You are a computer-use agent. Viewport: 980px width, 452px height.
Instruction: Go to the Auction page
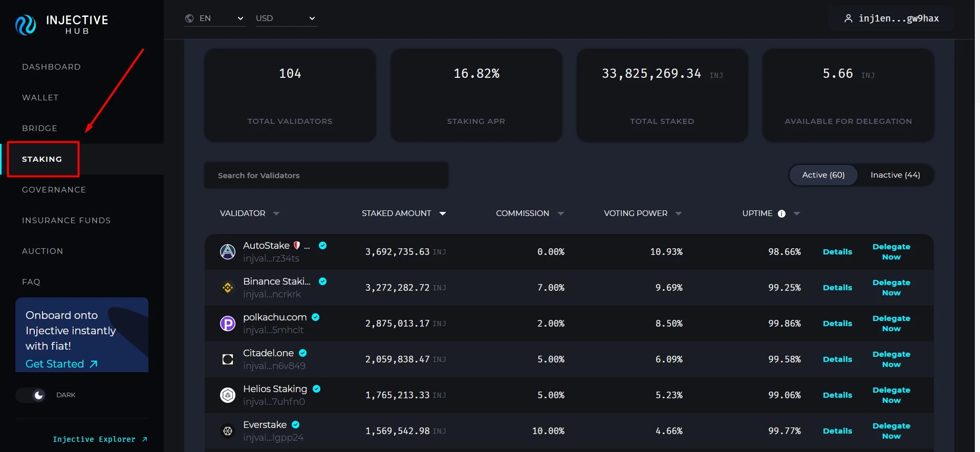42,251
